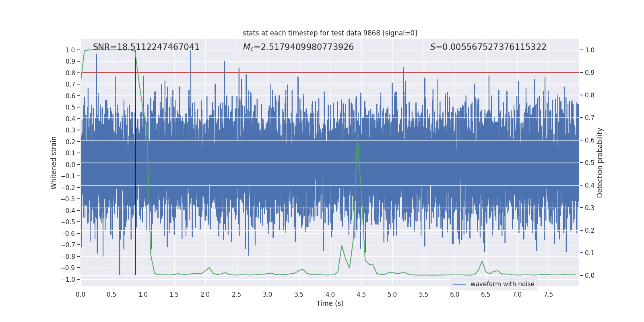The width and height of the screenshot is (644, 322).
Task: Select Detection probability tick 0.8
Action: point(590,95)
